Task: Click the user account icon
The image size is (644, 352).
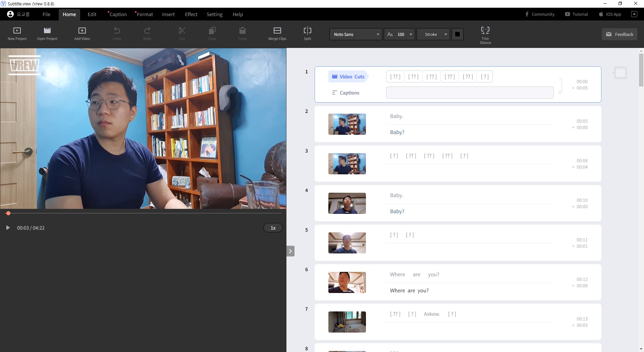Action: click(10, 14)
